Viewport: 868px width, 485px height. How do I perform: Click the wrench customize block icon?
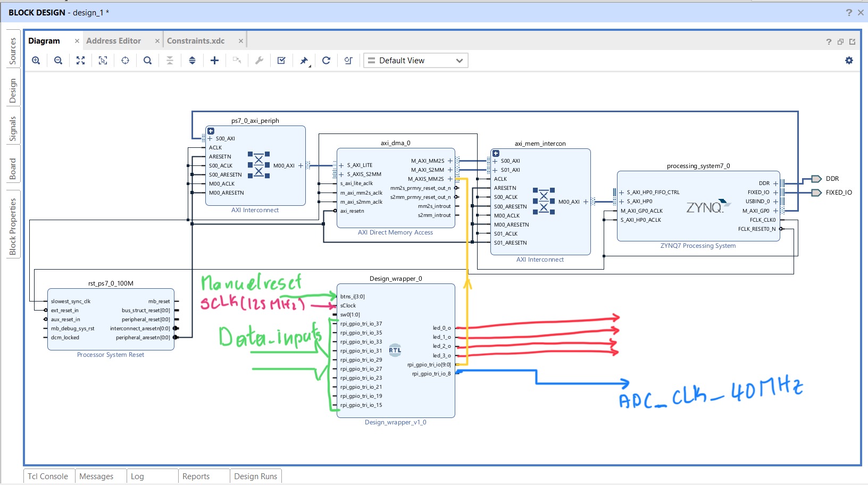[259, 61]
